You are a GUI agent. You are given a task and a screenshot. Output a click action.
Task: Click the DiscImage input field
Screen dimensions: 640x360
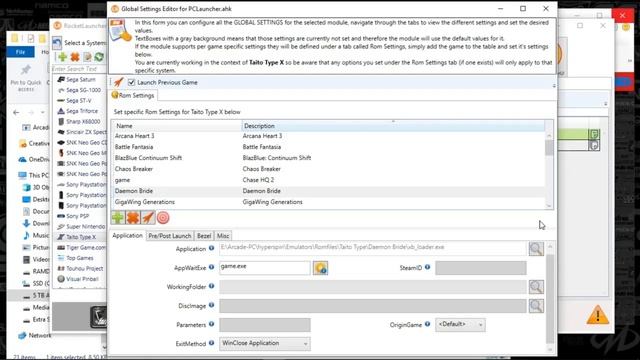tap(373, 306)
